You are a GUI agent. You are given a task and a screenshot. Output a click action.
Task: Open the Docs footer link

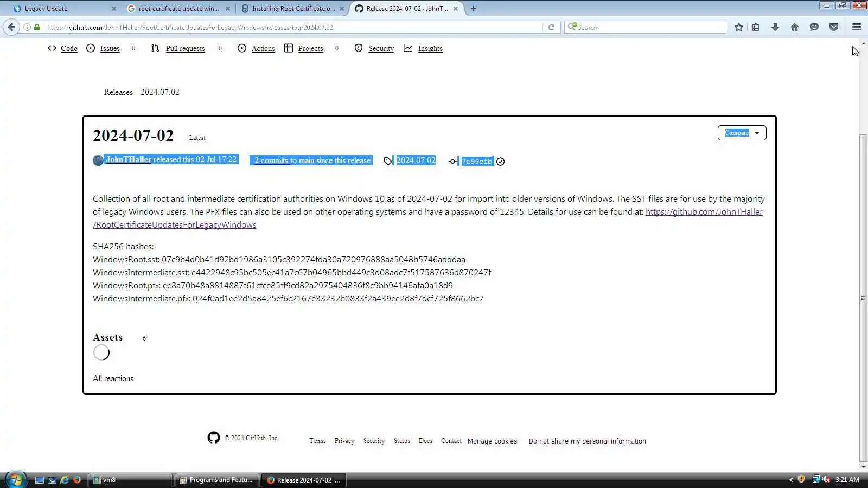pos(425,441)
